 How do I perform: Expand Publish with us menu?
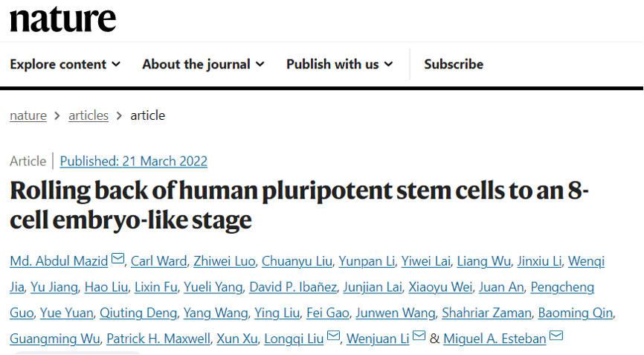coord(339,64)
